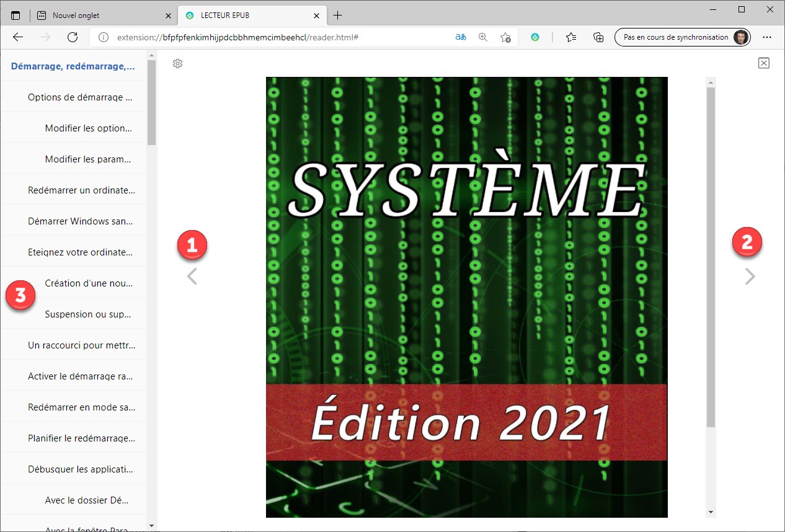Go to the next page with right chevron
Viewport: 785px width, 532px height.
tap(750, 276)
